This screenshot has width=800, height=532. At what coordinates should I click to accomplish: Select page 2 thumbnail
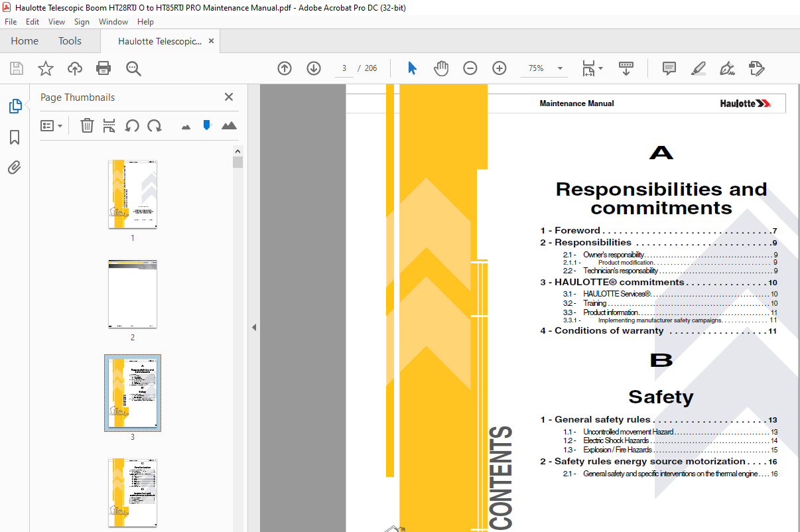[133, 295]
